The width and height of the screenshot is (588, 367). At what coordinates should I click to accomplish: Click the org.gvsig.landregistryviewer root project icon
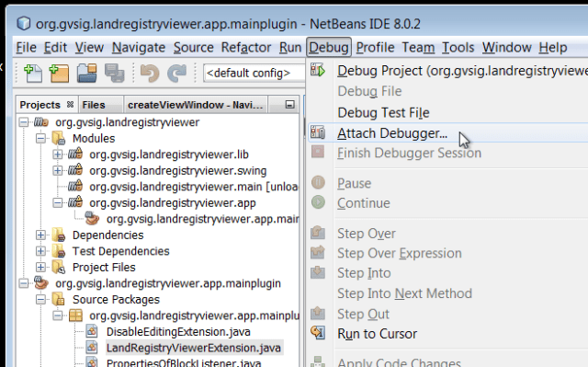click(x=41, y=122)
